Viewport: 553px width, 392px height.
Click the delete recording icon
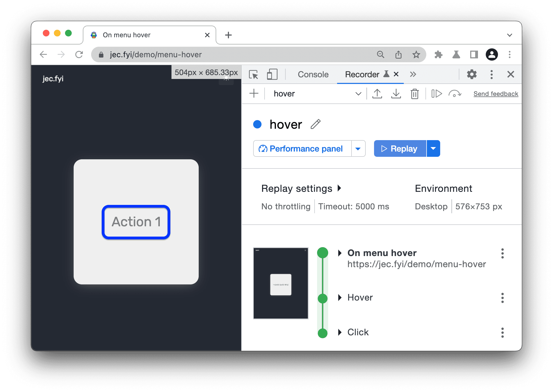point(413,93)
